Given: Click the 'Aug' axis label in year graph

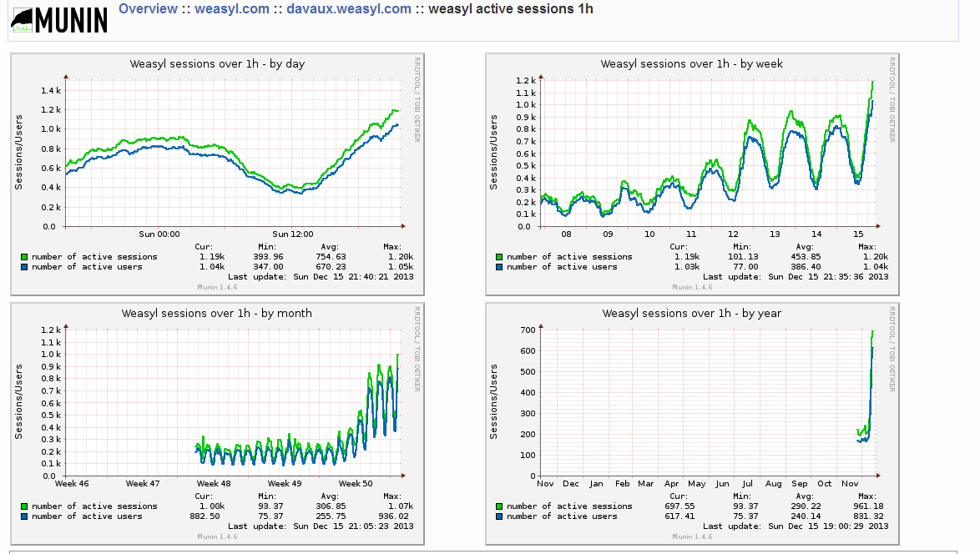Looking at the screenshot, I should point(773,483).
